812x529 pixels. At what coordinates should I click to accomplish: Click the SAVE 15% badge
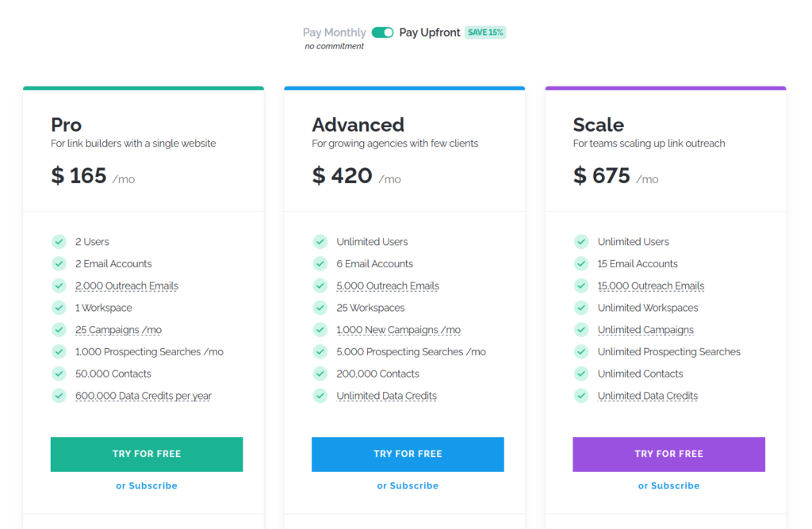(x=485, y=33)
